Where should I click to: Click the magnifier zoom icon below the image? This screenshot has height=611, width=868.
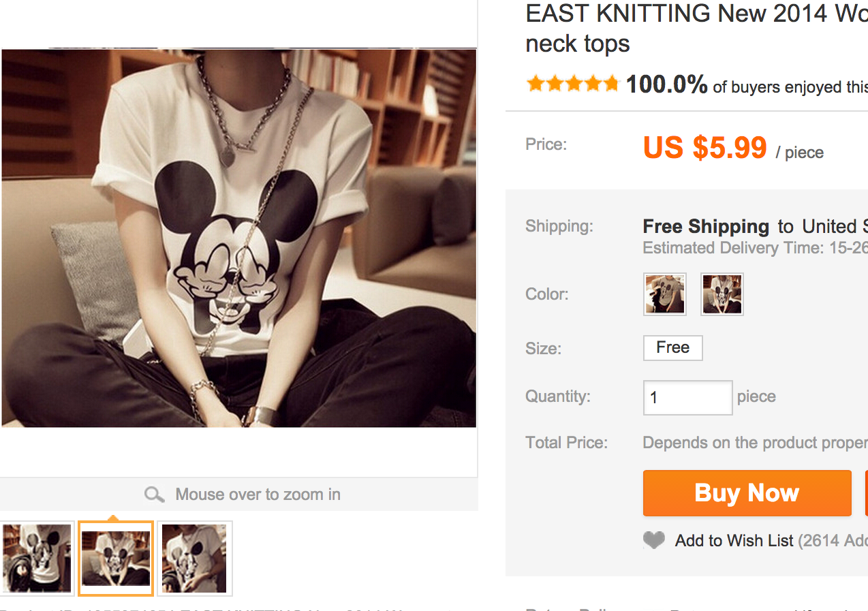[155, 495]
